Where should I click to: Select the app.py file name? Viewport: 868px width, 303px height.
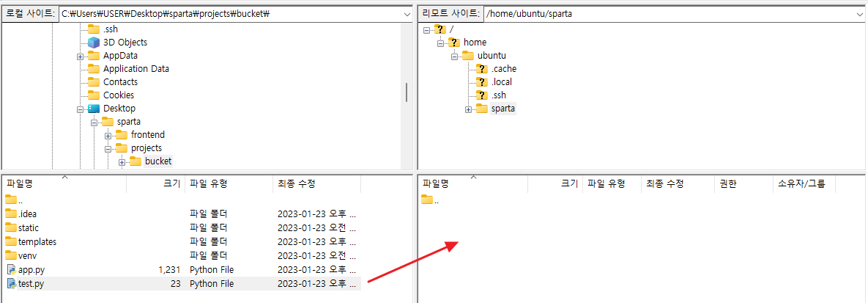31,270
